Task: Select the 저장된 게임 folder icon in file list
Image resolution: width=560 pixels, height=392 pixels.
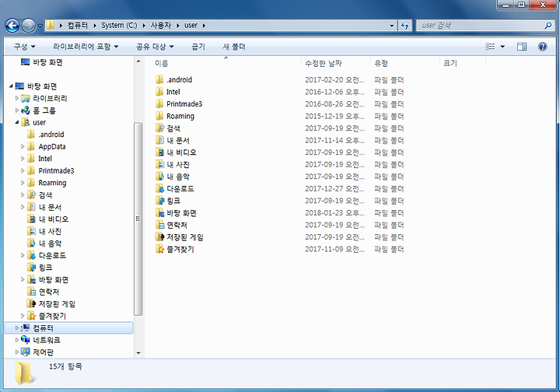Action: [x=159, y=237]
